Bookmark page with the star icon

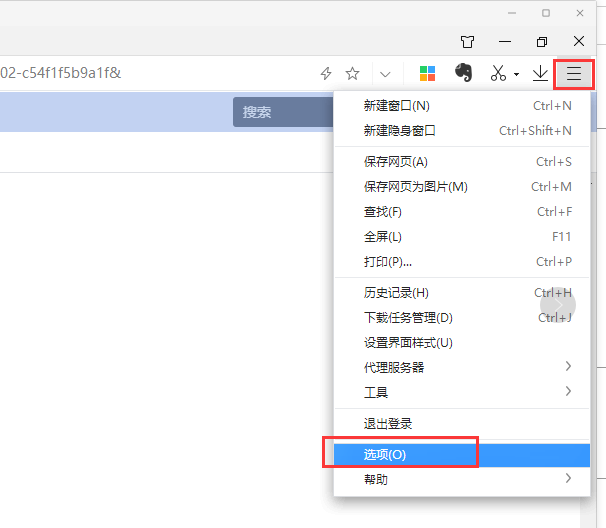(x=352, y=73)
